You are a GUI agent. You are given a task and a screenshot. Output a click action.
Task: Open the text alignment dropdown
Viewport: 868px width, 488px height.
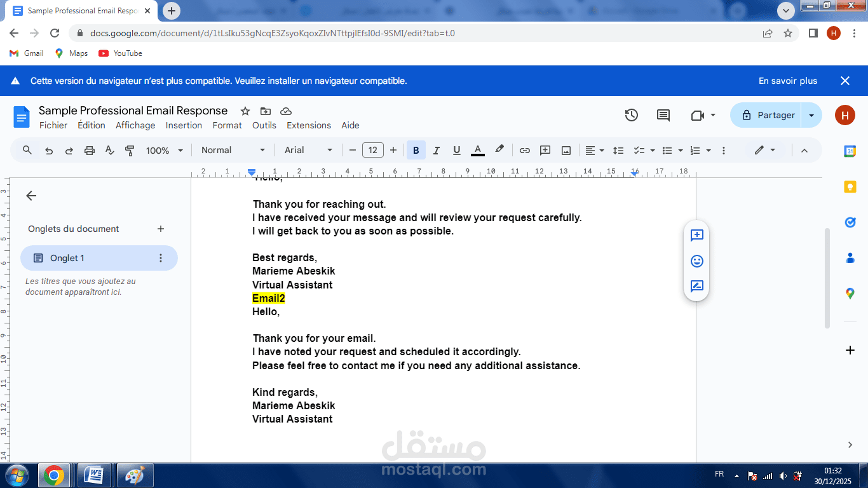tap(595, 151)
